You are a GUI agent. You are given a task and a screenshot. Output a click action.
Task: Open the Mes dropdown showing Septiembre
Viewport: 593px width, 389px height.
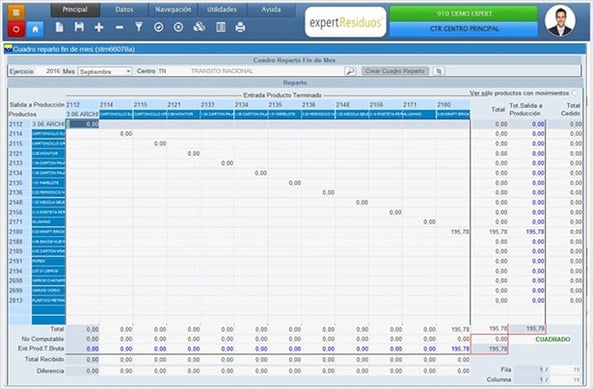click(x=105, y=71)
